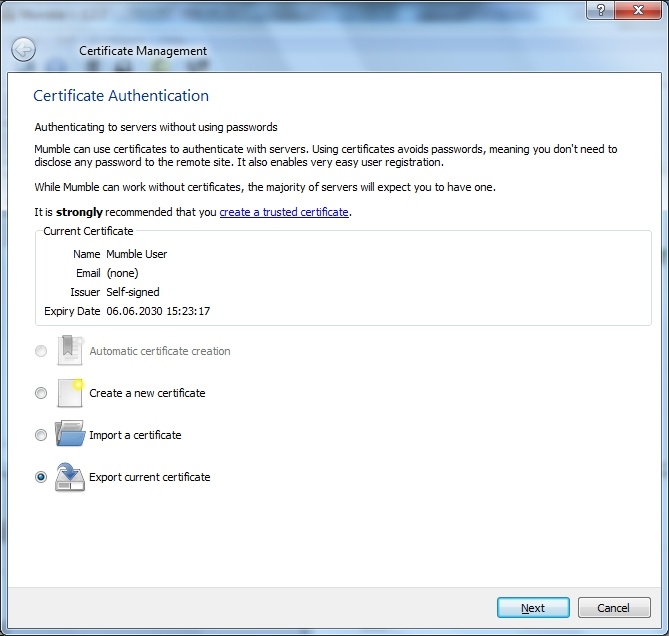Screen dimensions: 669x636
Task: Click 'Authenticating to servers without using passwords' subtitle
Action: pyautogui.click(x=156, y=127)
